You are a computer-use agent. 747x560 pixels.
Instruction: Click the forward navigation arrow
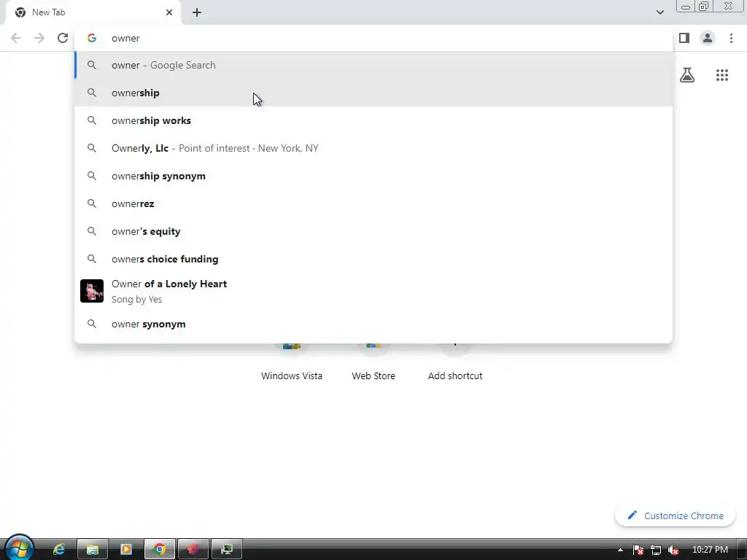39,38
